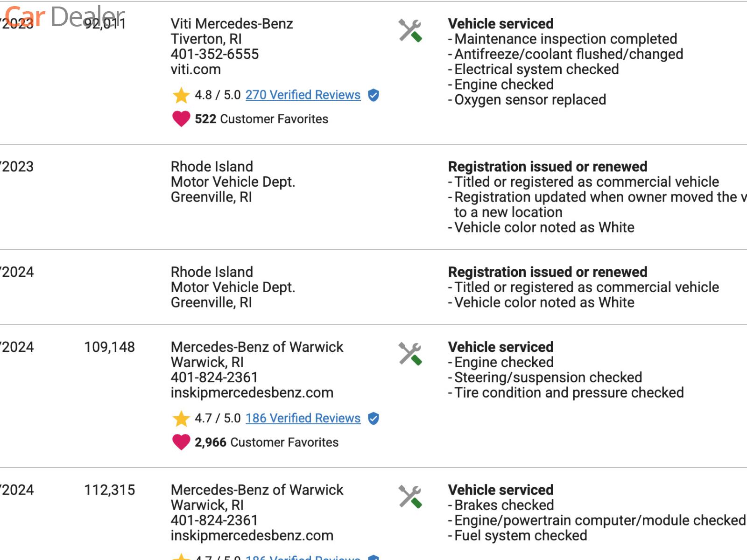Viewport: 747px width, 560px height.
Task: Click the first Registration issued or renewed heading
Action: pyautogui.click(x=547, y=167)
